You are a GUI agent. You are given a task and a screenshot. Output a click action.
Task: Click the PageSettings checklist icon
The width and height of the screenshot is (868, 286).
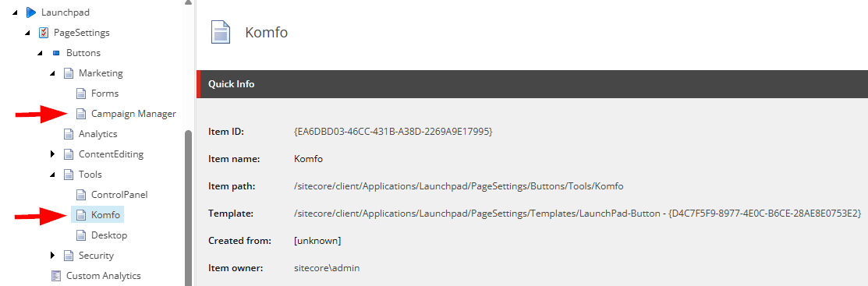[43, 33]
